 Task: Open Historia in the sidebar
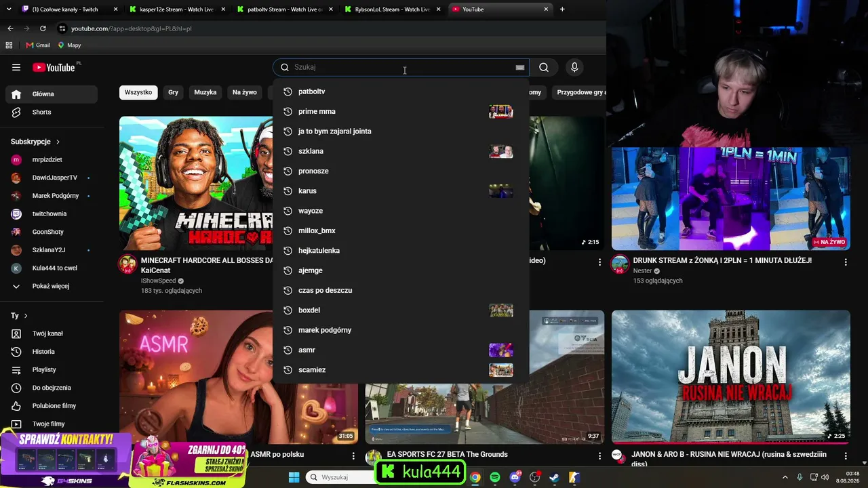click(x=52, y=352)
